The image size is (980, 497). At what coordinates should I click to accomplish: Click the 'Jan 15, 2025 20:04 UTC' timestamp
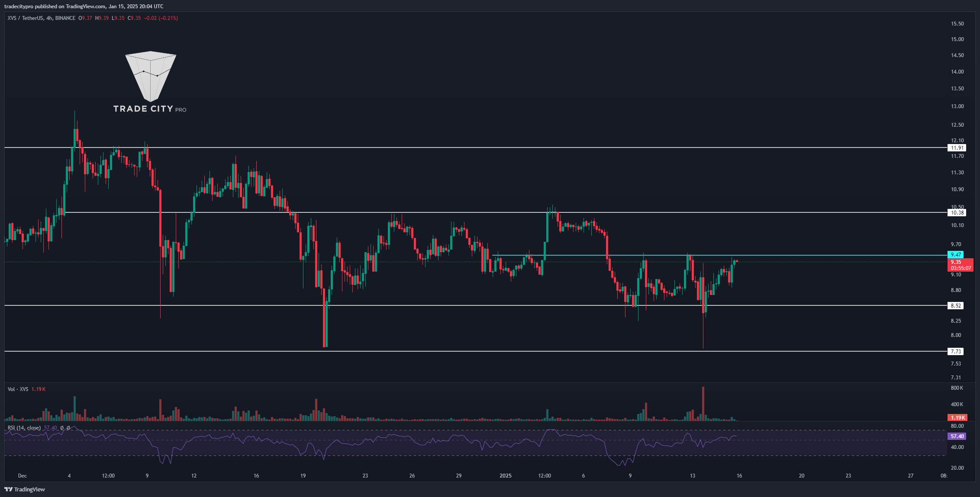pyautogui.click(x=136, y=6)
